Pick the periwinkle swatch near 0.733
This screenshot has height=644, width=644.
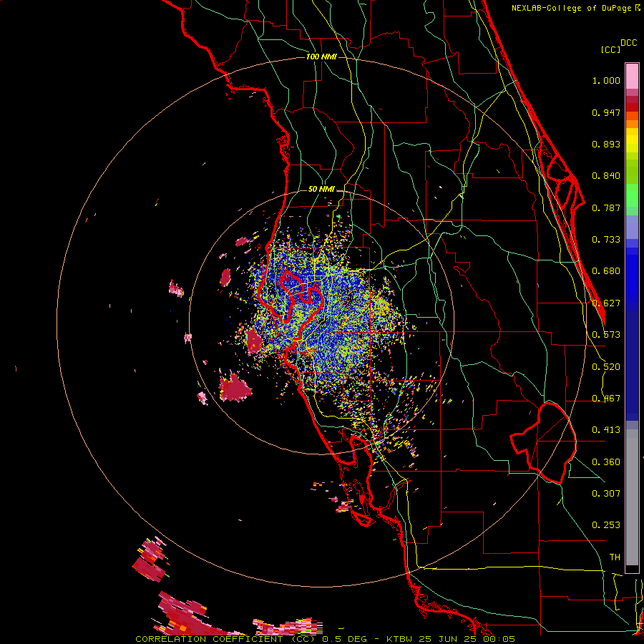click(x=632, y=227)
